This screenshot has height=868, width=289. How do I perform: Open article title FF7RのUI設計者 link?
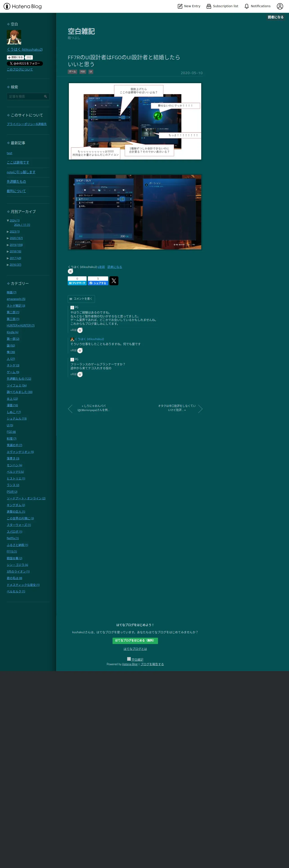tap(124, 61)
